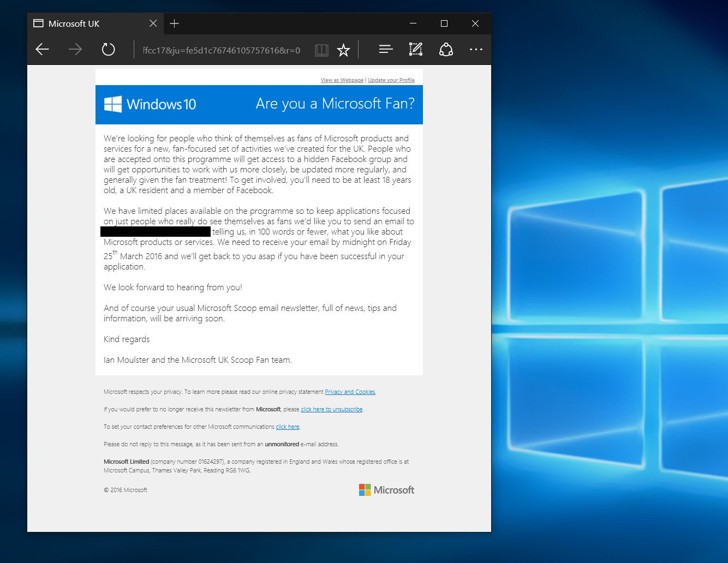The width and height of the screenshot is (728, 563).
Task: Open the Hub panel icon
Action: [x=386, y=50]
